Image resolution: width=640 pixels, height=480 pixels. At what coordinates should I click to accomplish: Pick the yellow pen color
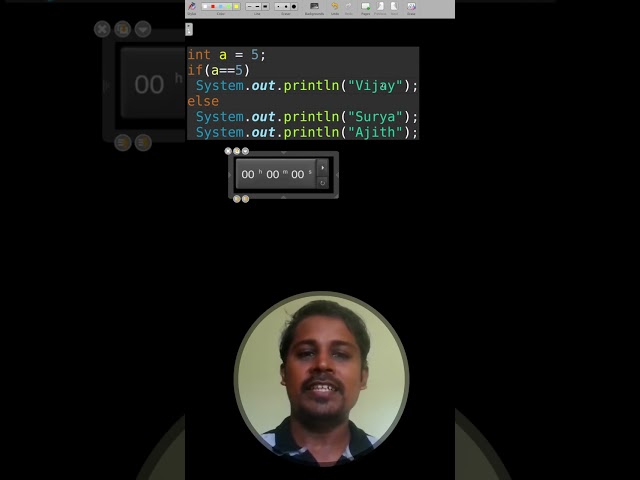(x=236, y=7)
